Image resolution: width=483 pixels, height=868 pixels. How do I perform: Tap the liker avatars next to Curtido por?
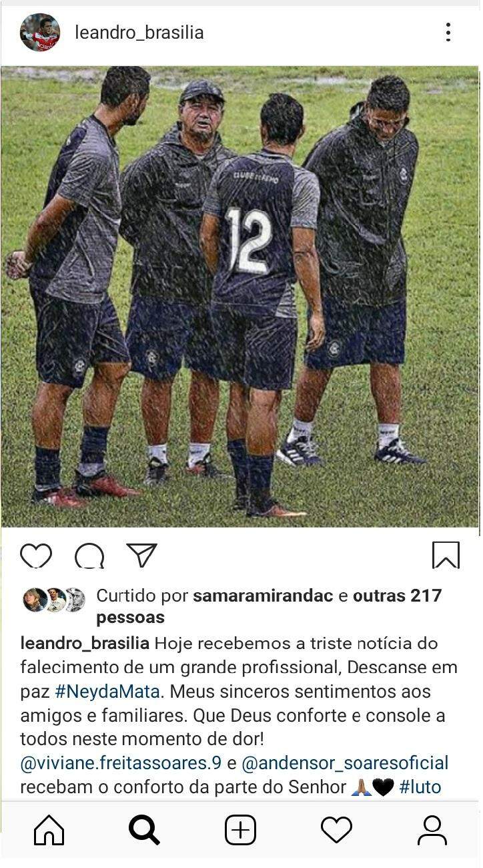tap(54, 600)
